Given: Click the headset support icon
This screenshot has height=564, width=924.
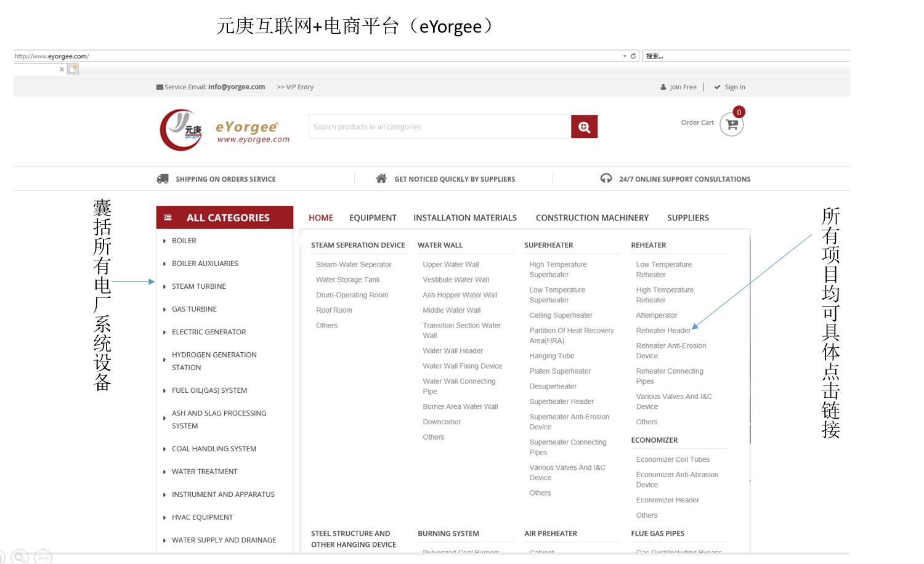Looking at the screenshot, I should [606, 179].
